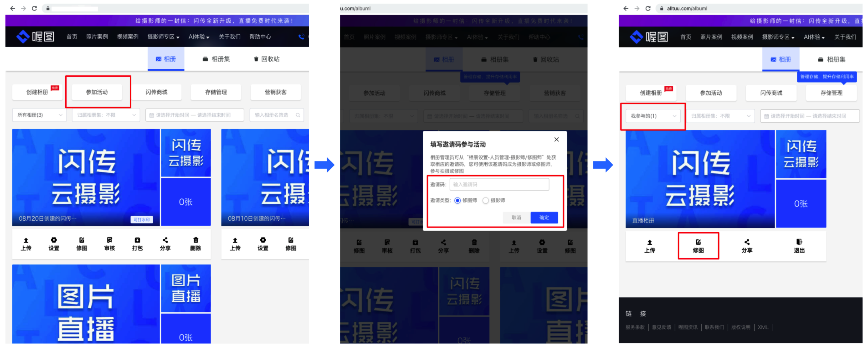Expand 摄影师专区 menu in left screenshot
Image resolution: width=868 pixels, height=347 pixels.
pyautogui.click(x=163, y=37)
